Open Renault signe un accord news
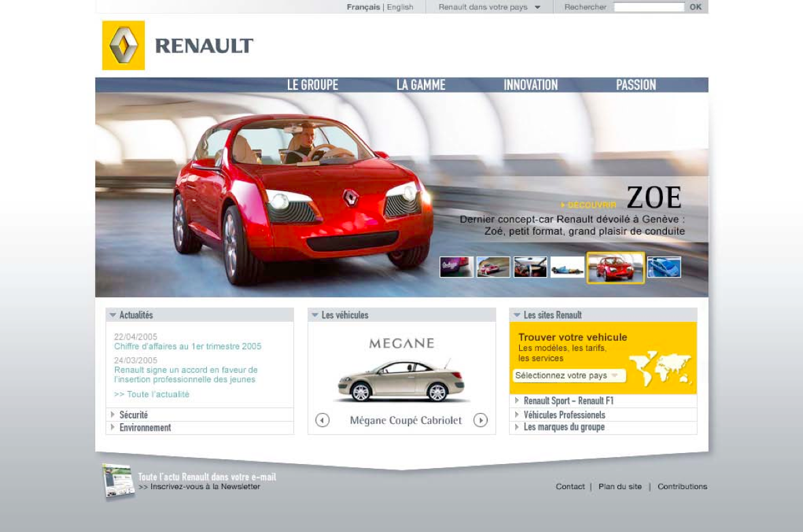This screenshot has width=803, height=532. pos(185,375)
